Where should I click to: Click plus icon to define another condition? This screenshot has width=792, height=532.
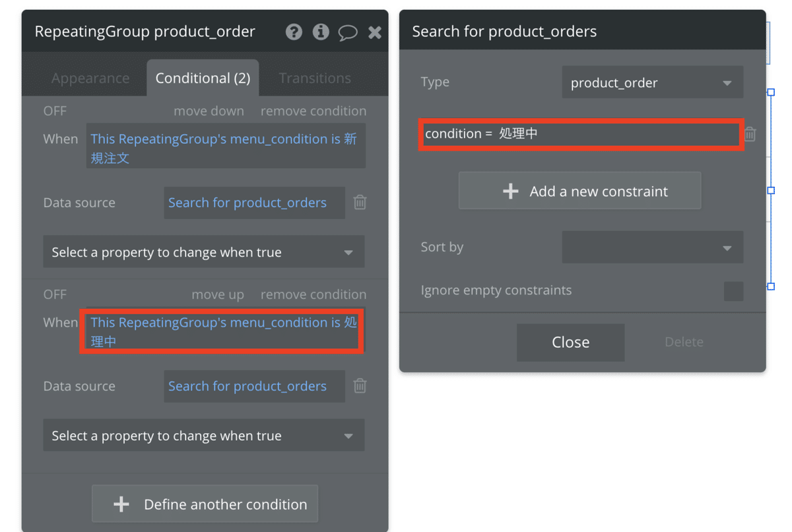(121, 505)
